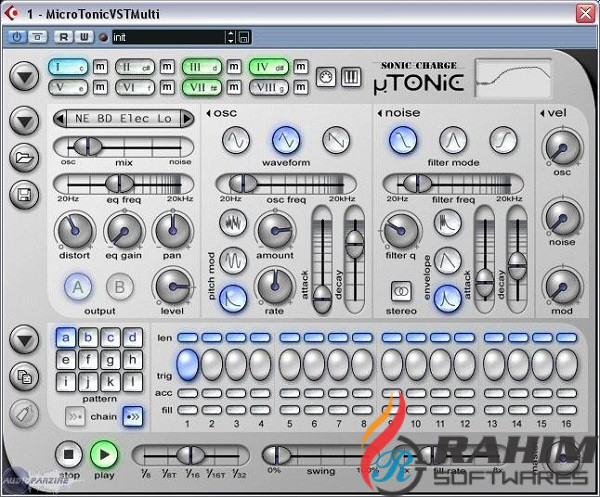The height and width of the screenshot is (497, 600).
Task: Select decaying pitch mod type
Action: 233,298
